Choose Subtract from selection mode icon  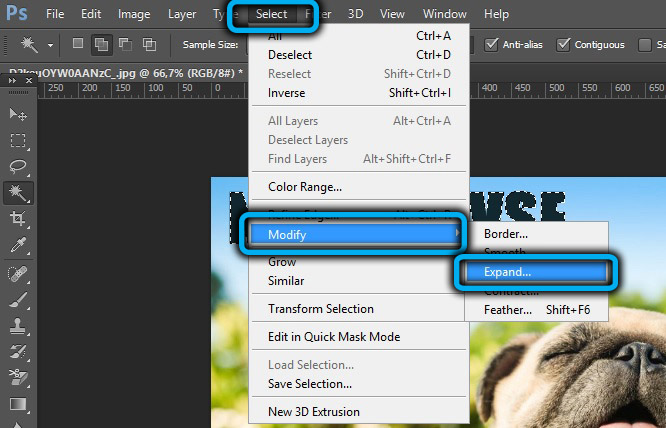point(125,44)
